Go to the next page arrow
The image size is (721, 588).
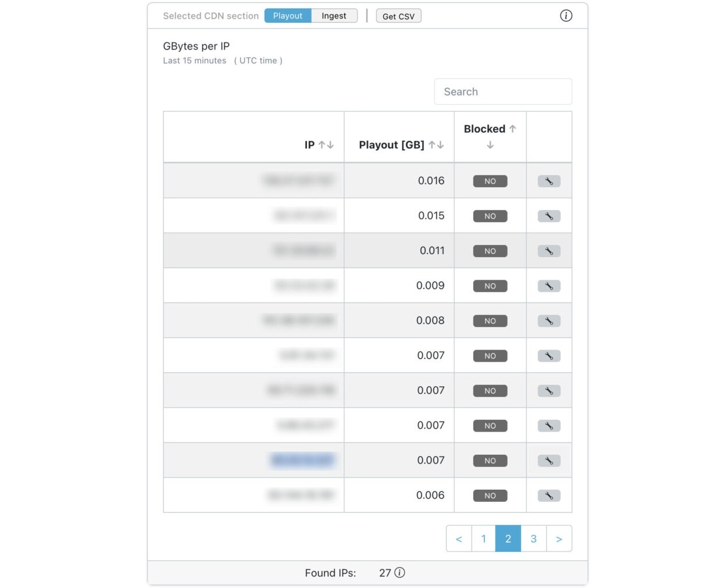tap(559, 539)
